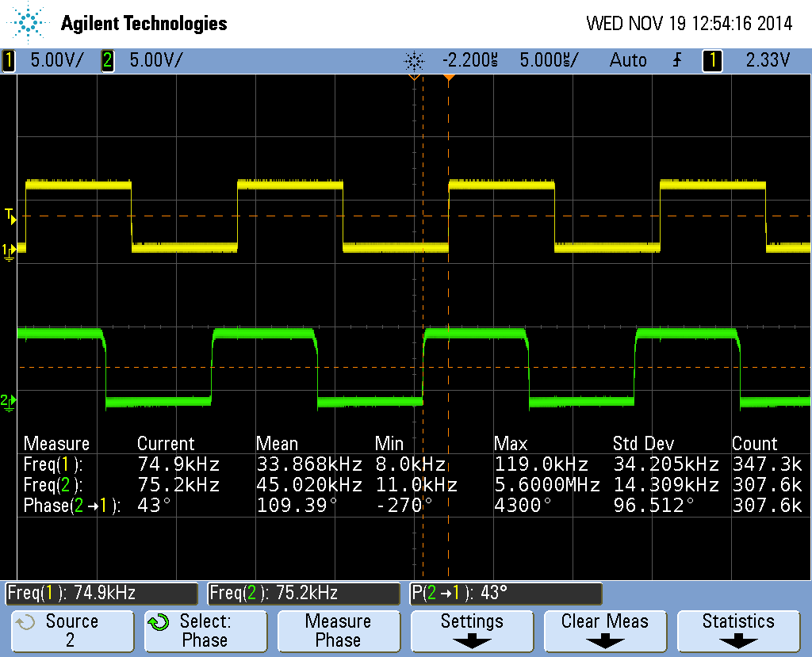This screenshot has width=812, height=657.
Task: Click the green rotary icon on Select softkey
Action: click(x=159, y=623)
